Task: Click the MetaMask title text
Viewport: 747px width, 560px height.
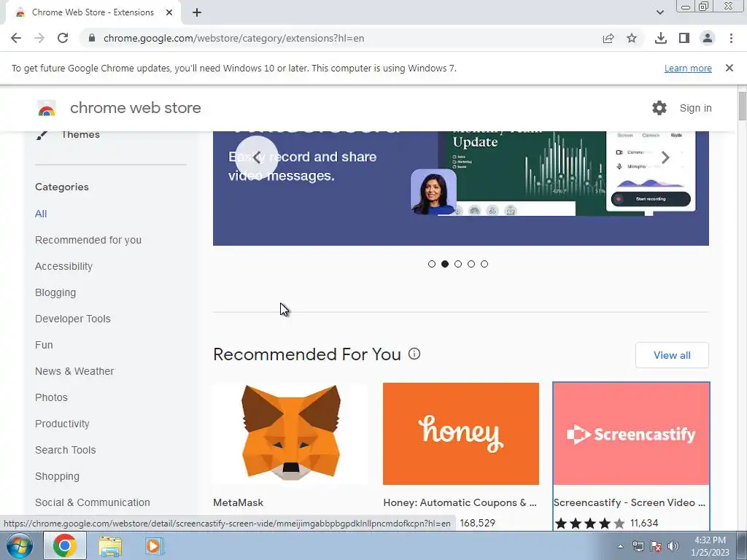Action: click(x=239, y=502)
